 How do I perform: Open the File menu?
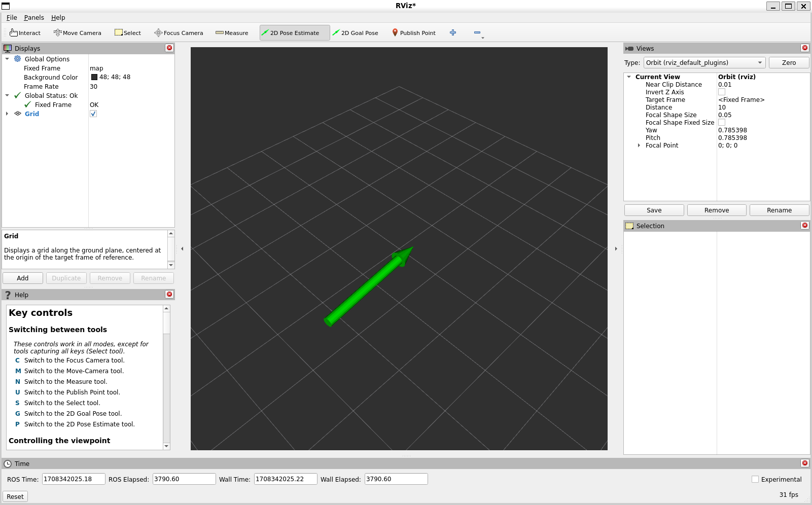(x=12, y=18)
